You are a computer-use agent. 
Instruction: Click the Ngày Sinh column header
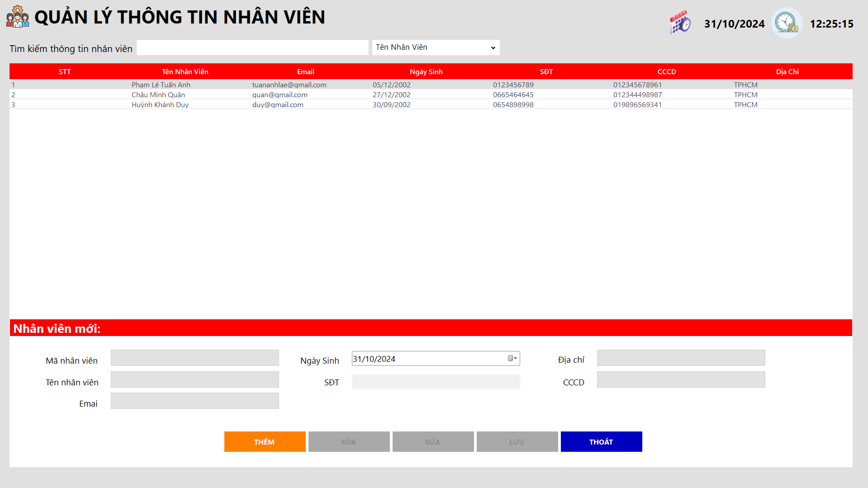[x=426, y=72]
